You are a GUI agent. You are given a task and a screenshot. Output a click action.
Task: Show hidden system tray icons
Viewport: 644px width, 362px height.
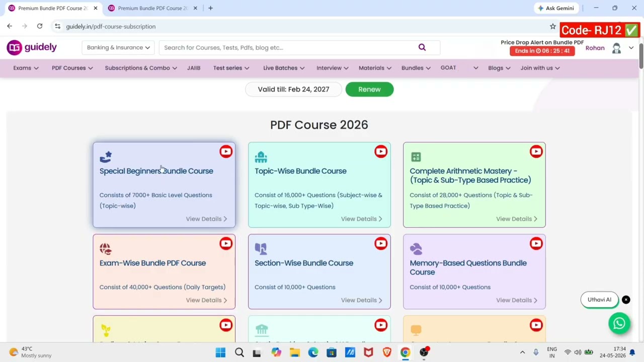(522, 352)
